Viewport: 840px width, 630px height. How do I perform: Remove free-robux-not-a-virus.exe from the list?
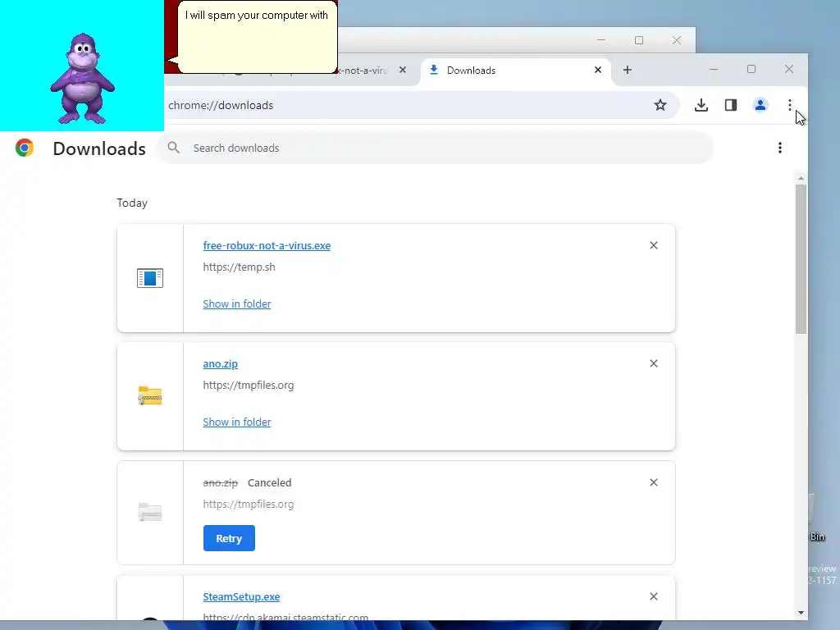[654, 245]
